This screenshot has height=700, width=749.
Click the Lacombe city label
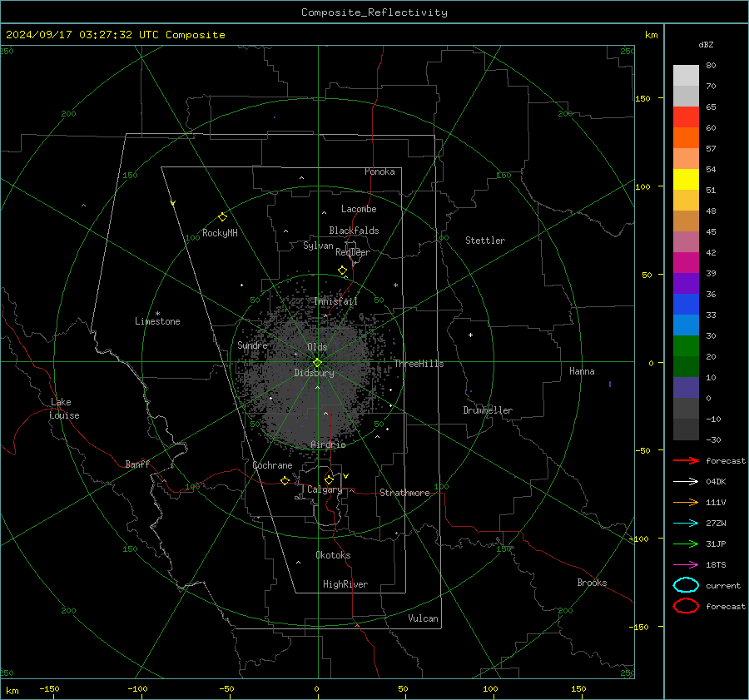359,209
